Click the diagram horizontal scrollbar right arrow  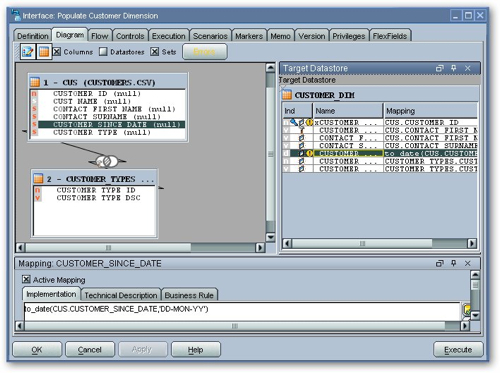point(260,248)
